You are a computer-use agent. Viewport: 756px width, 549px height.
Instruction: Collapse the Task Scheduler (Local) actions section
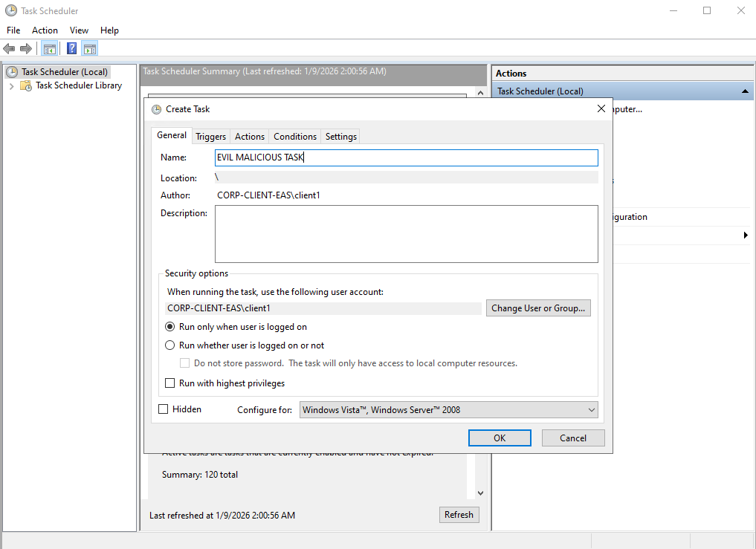[x=745, y=91]
